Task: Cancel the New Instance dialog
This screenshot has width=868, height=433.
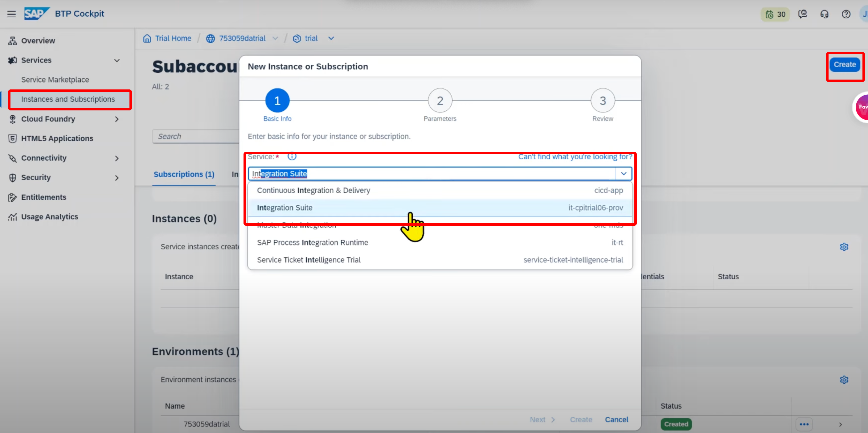Action: [x=616, y=419]
